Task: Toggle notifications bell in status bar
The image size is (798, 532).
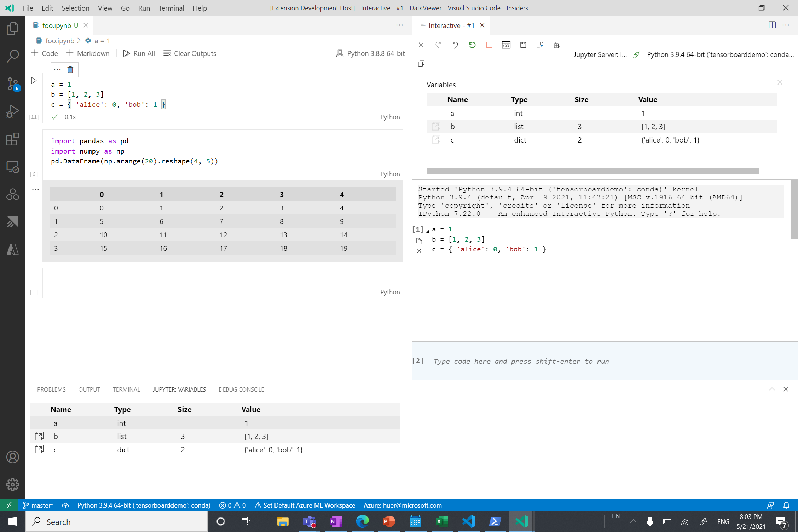Action: pos(786,505)
